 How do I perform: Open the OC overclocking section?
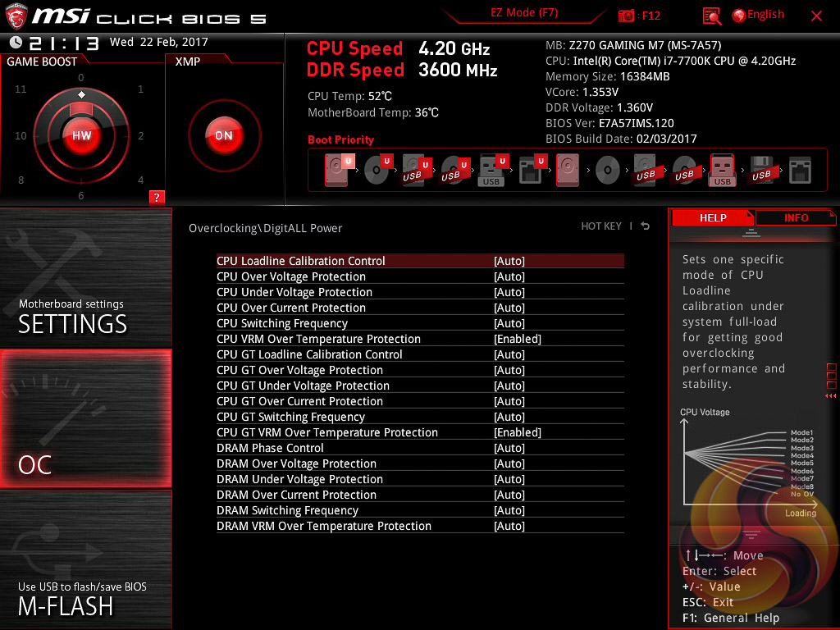pos(85,418)
